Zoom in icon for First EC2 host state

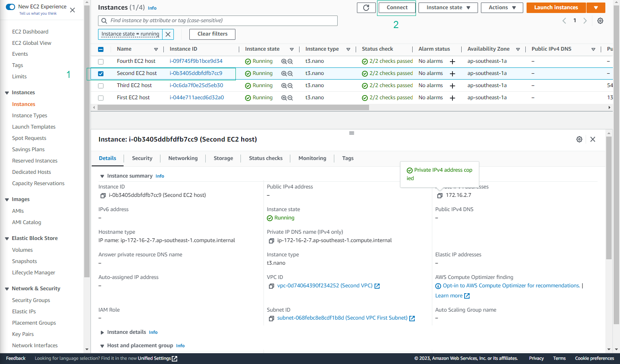click(x=284, y=98)
